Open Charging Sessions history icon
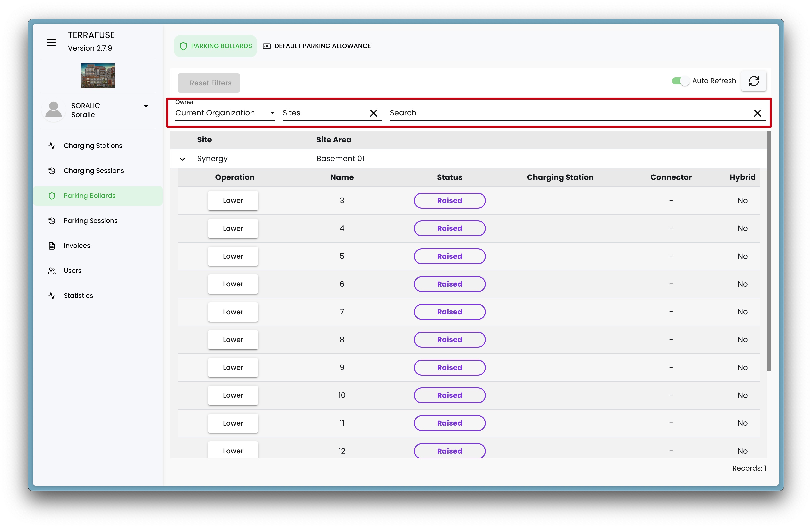Image resolution: width=812 pixels, height=528 pixels. (x=52, y=171)
